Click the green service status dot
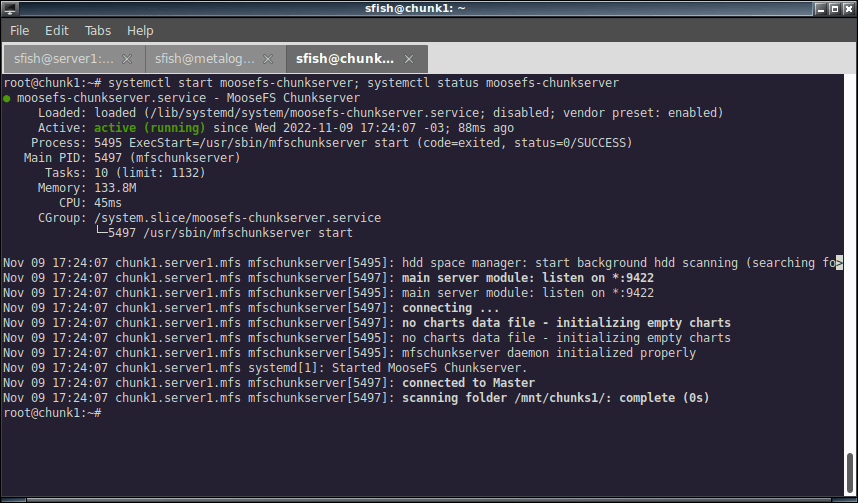Viewport: 858px width, 503px height. point(7,99)
